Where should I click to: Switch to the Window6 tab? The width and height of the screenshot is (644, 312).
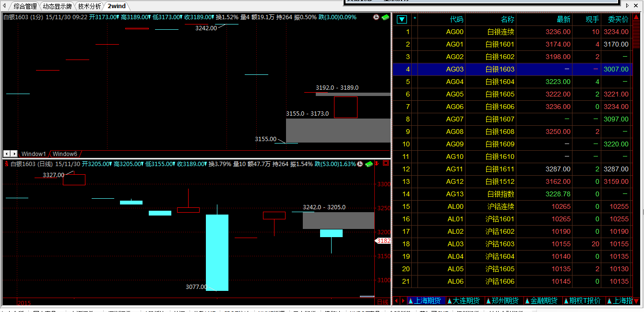click(64, 154)
